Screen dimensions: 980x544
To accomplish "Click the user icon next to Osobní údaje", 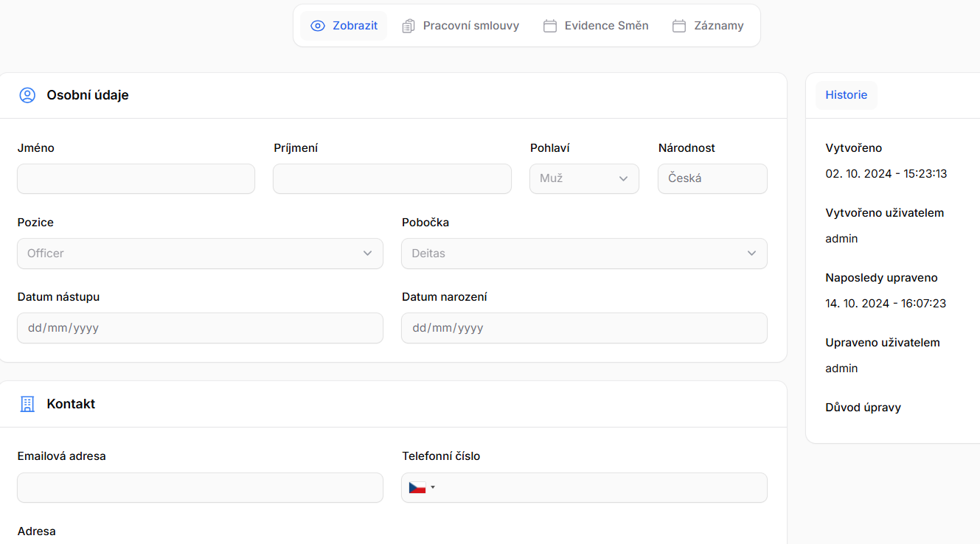I will click(x=27, y=95).
